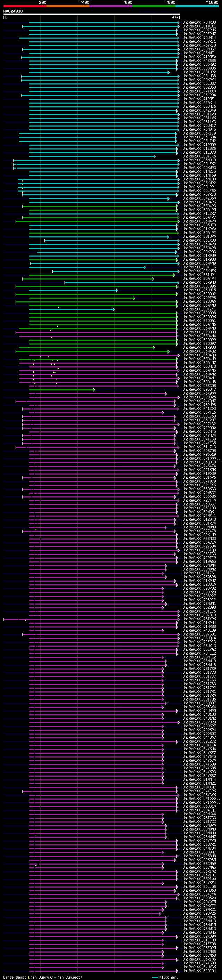This screenshot has width=222, height=980.
Task: Open hit UniRef100_A7YXX0
Action: point(199,91)
